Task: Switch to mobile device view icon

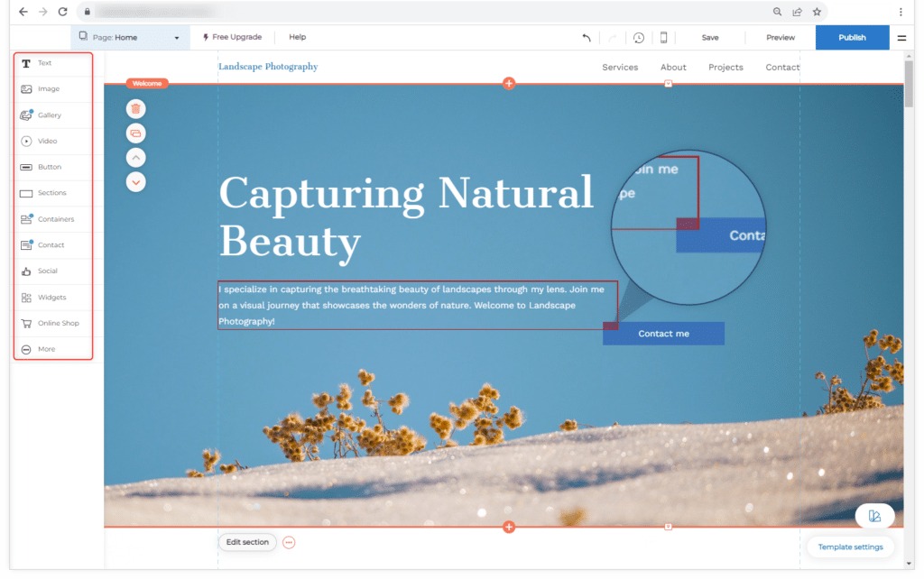Action: point(664,38)
